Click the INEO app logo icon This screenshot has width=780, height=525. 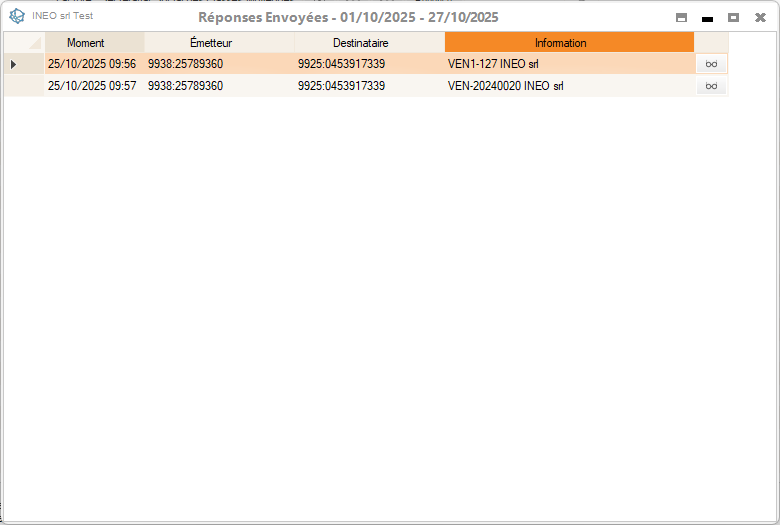click(x=17, y=17)
